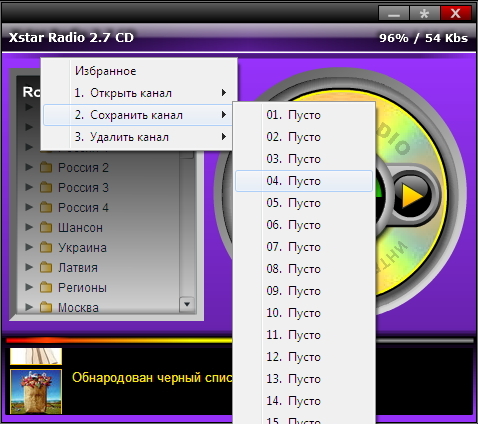Expand the Россия 4 folder arrow

(x=29, y=207)
